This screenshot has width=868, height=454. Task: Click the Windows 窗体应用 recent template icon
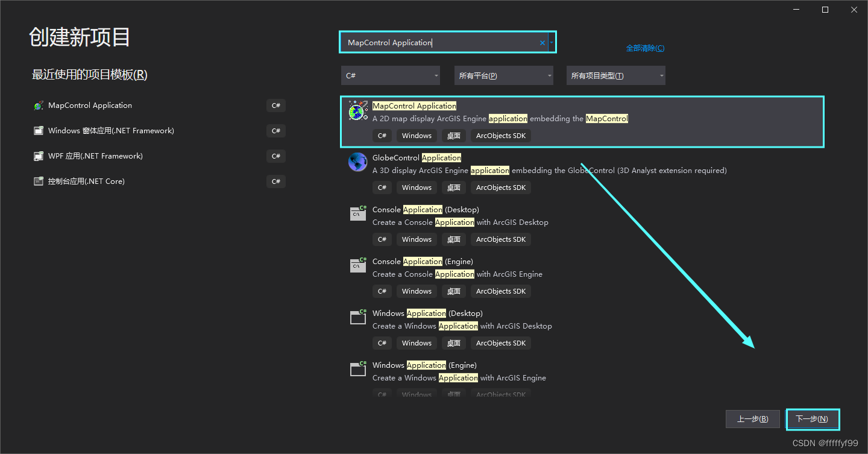click(x=39, y=131)
